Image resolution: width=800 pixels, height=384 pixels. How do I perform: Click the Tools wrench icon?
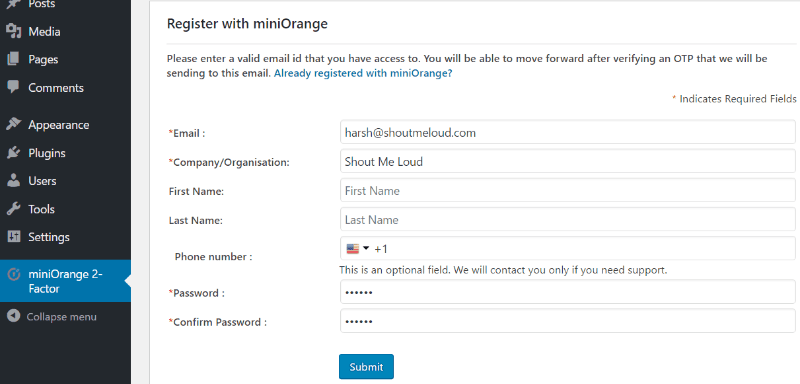tap(14, 209)
